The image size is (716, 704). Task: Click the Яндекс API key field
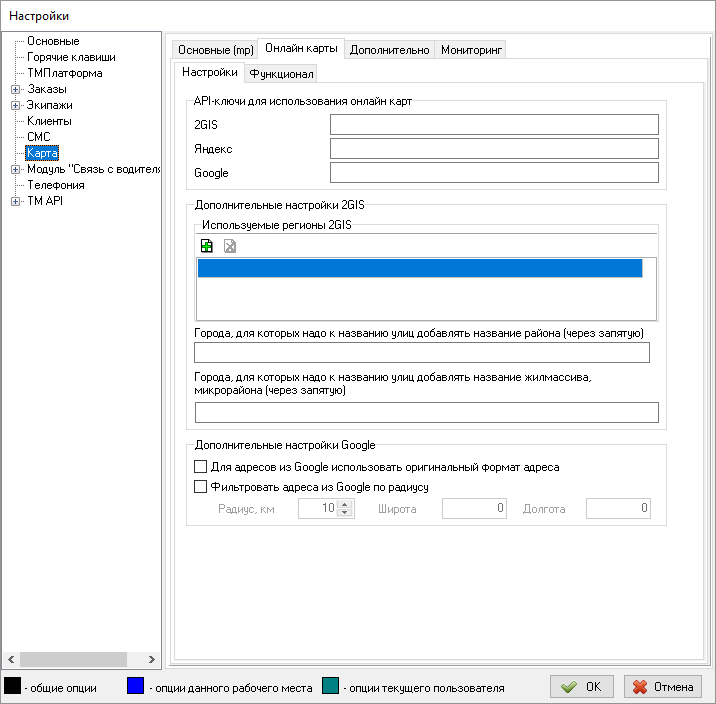click(494, 149)
